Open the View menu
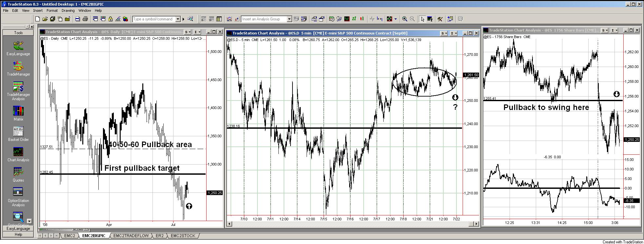The width and height of the screenshot is (644, 244). (26, 11)
